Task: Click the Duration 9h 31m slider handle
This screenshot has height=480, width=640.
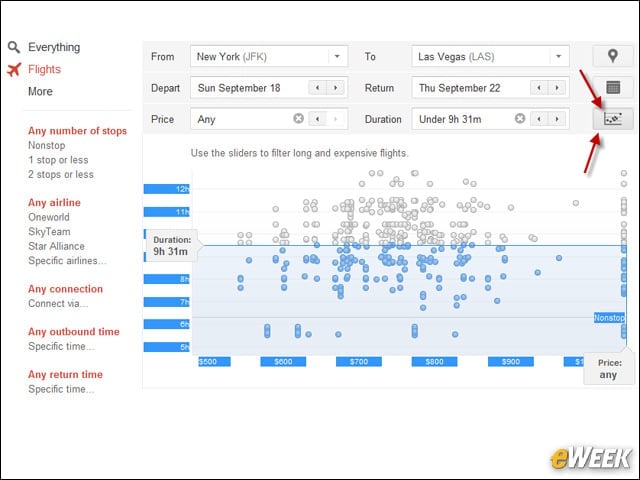Action: 172,246
